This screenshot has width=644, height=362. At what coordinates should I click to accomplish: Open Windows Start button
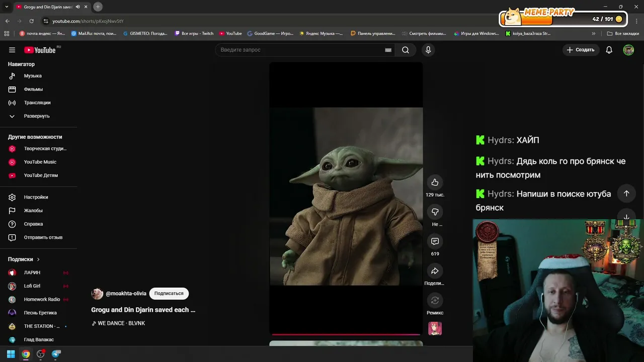(x=11, y=354)
